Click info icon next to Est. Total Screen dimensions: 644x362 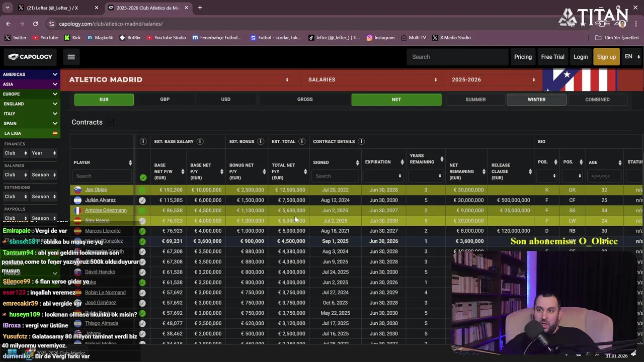[x=301, y=141]
